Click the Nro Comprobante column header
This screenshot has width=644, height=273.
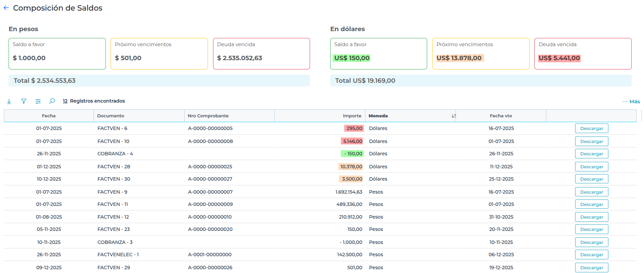tap(208, 116)
